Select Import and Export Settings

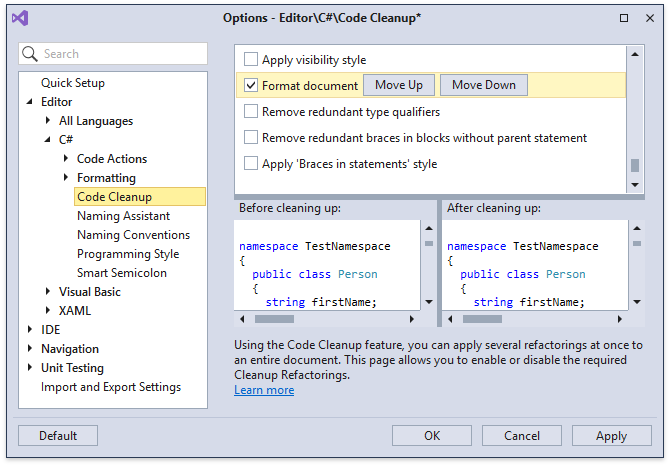point(110,387)
